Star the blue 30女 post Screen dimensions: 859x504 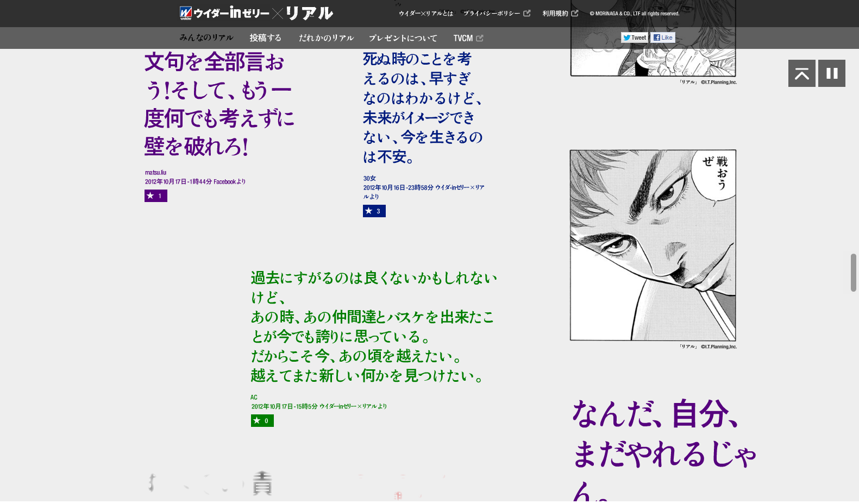(x=374, y=211)
